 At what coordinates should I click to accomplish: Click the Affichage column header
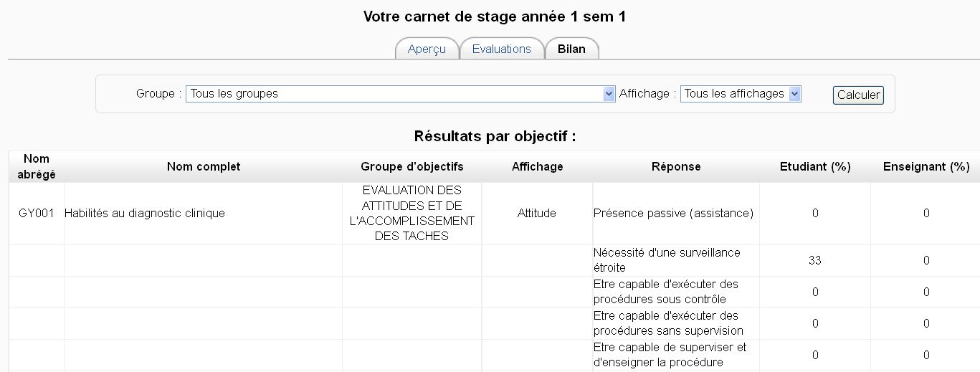click(x=537, y=166)
